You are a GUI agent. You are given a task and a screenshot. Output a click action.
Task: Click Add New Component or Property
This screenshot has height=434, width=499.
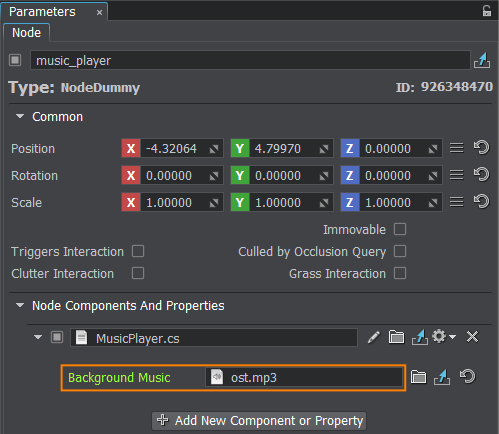[259, 421]
